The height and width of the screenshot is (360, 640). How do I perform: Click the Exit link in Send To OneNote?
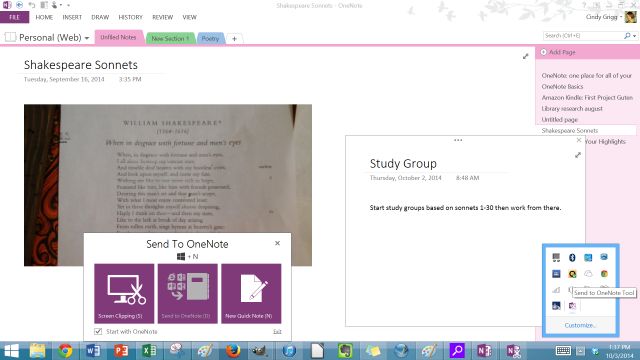[277, 331]
